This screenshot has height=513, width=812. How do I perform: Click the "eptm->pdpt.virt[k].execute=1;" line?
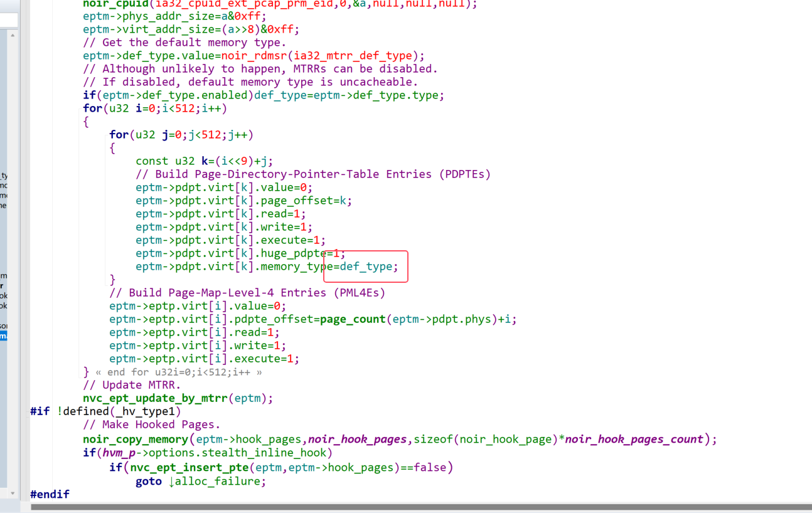pyautogui.click(x=231, y=240)
